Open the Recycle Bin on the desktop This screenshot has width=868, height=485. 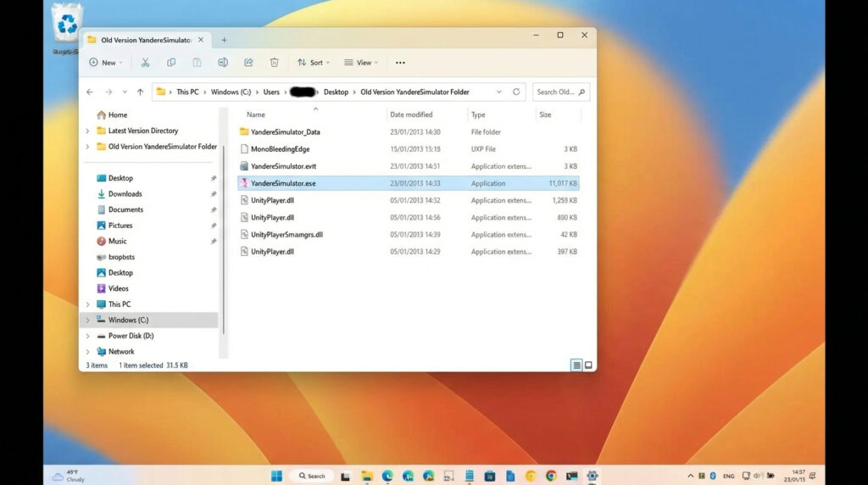[67, 24]
